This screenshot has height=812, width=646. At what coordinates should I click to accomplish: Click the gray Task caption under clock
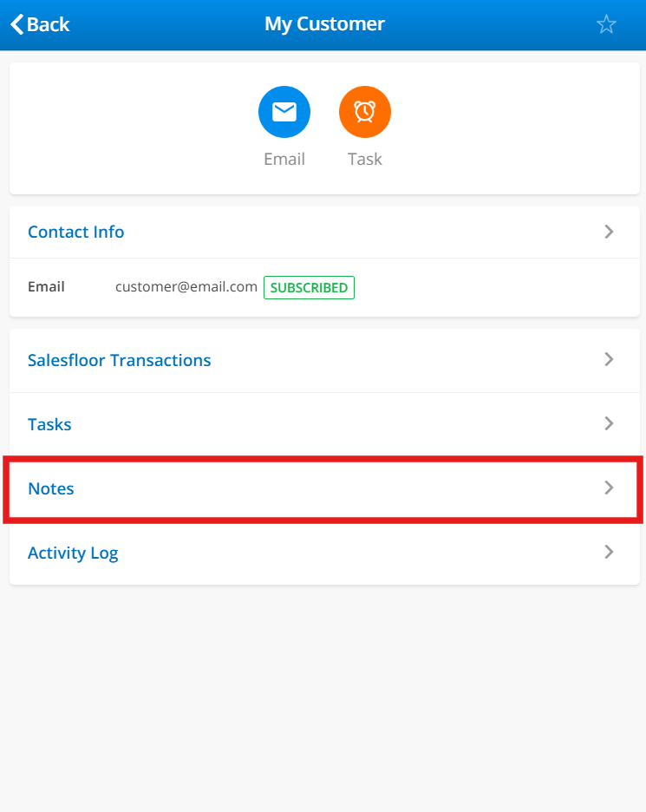pos(365,160)
